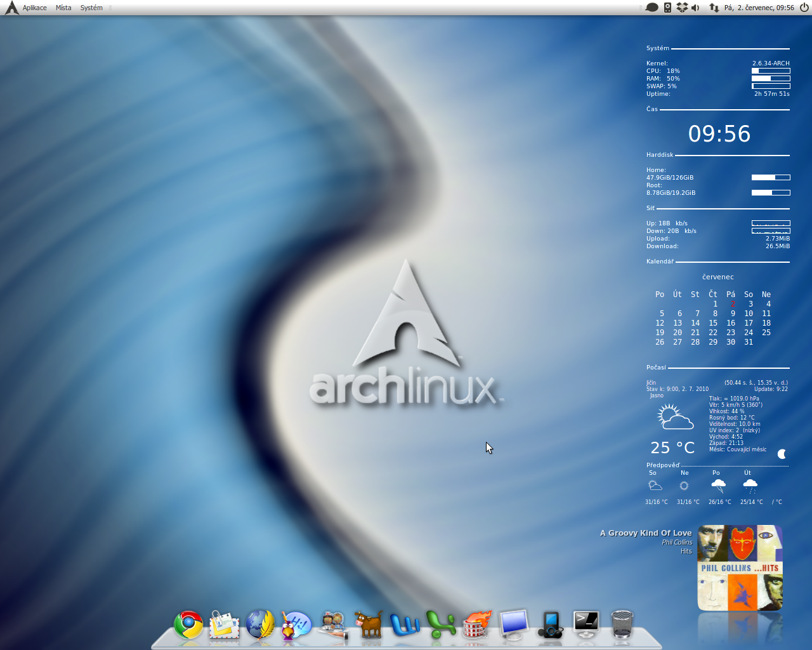The height and width of the screenshot is (650, 812).
Task: Click the Home disk usage bar
Action: (771, 178)
